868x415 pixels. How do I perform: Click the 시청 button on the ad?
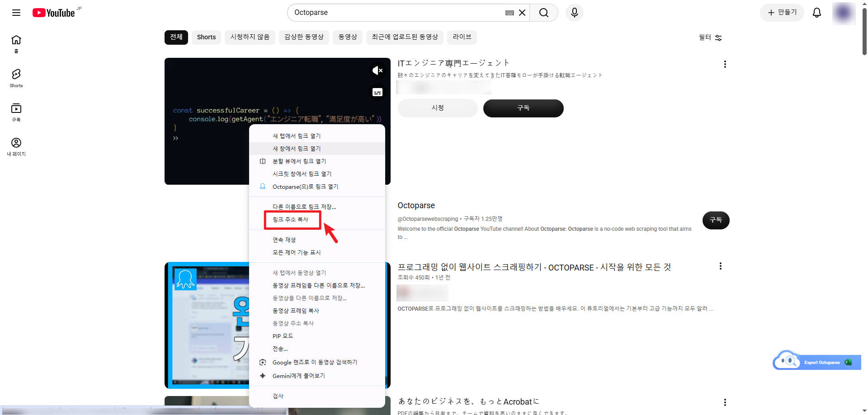(438, 108)
